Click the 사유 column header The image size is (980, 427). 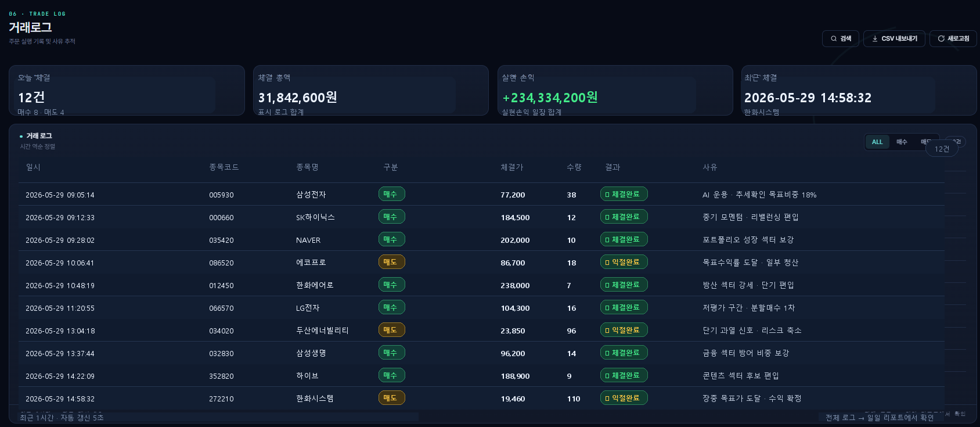coord(710,167)
